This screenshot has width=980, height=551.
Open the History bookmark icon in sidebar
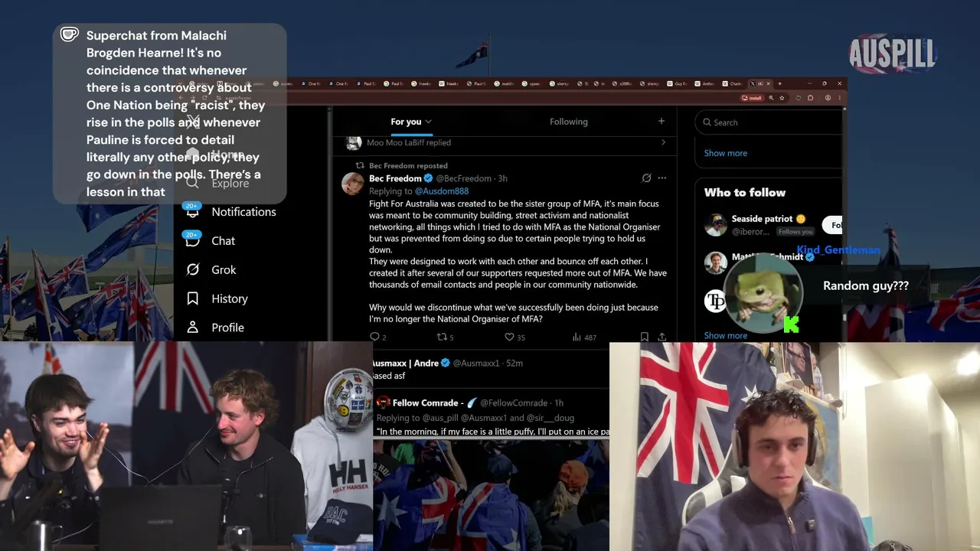click(193, 298)
